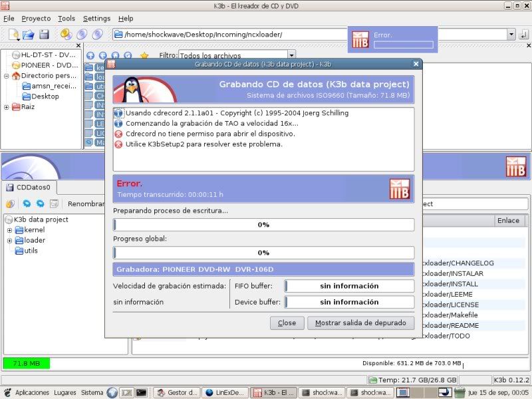
Task: Open the Sistema panel menu
Action: [92, 392]
